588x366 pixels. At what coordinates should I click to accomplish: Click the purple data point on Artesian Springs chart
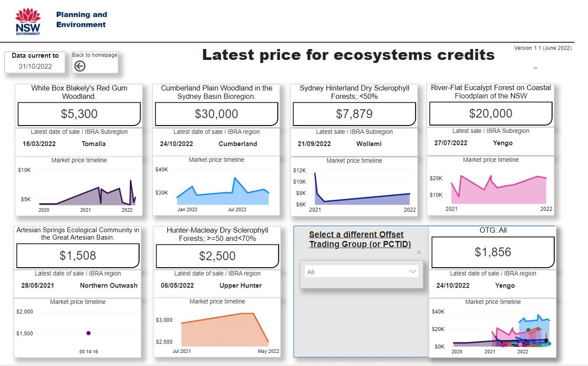click(89, 333)
